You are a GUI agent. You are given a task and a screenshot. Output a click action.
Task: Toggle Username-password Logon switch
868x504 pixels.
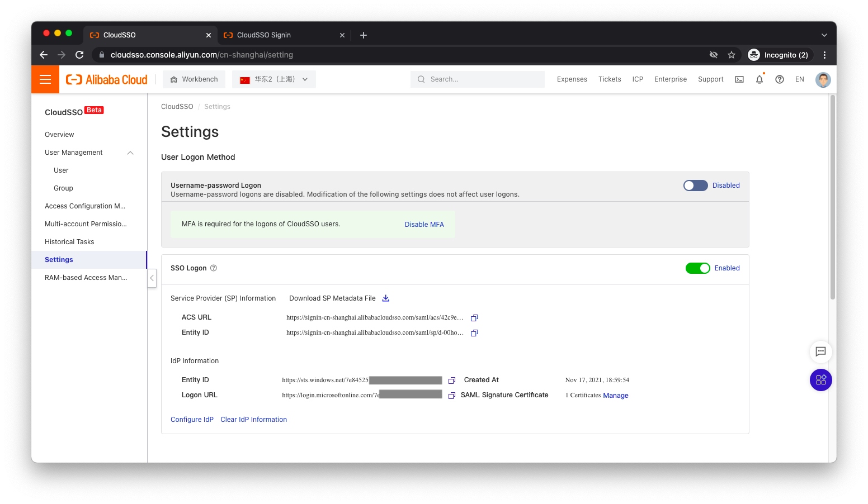(695, 186)
